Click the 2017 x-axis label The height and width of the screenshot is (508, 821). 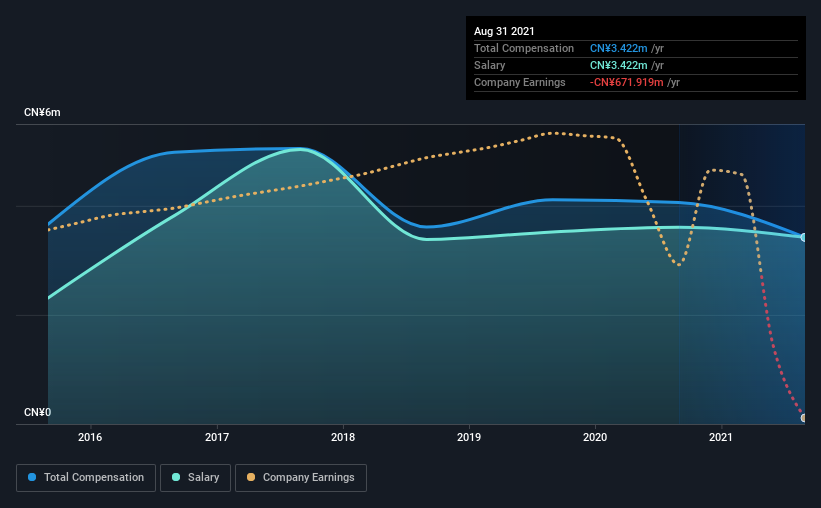217,437
